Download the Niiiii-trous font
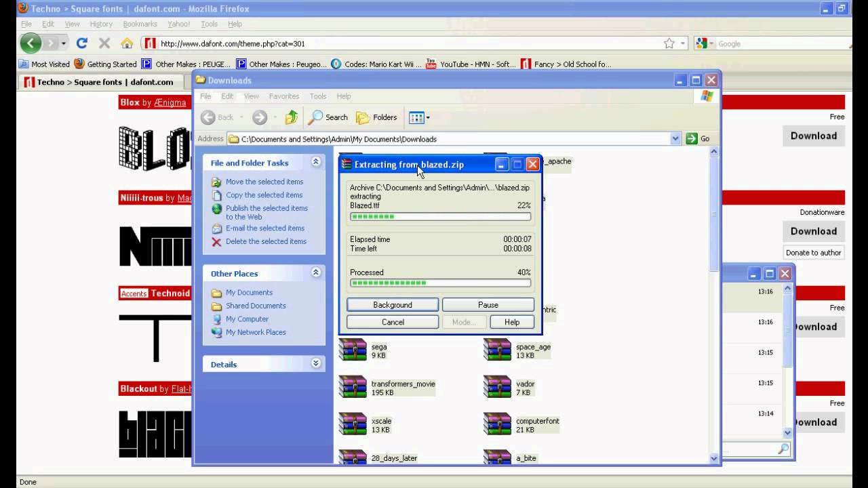Screen dimensions: 868x488 (x=814, y=231)
